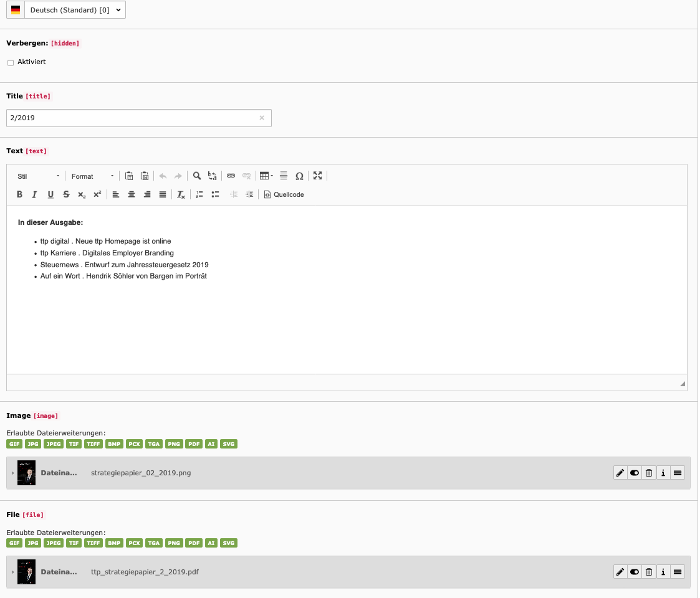700x598 pixels.
Task: Enable the Aktiviert hidden checkbox
Action: click(x=11, y=63)
